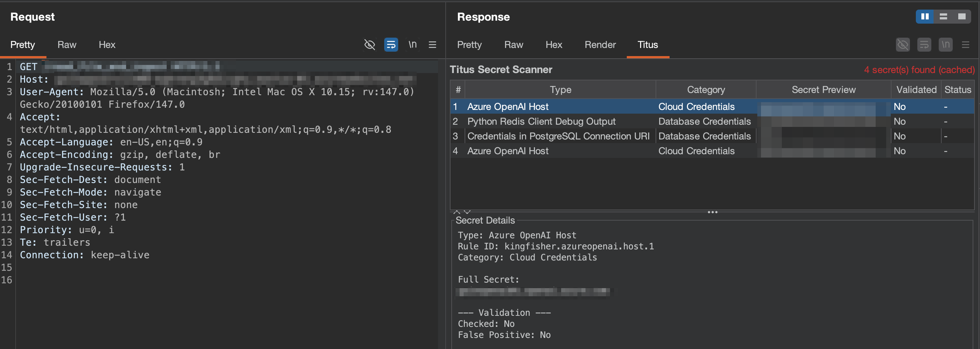Switch the Request view to Hex

pyautogui.click(x=107, y=45)
